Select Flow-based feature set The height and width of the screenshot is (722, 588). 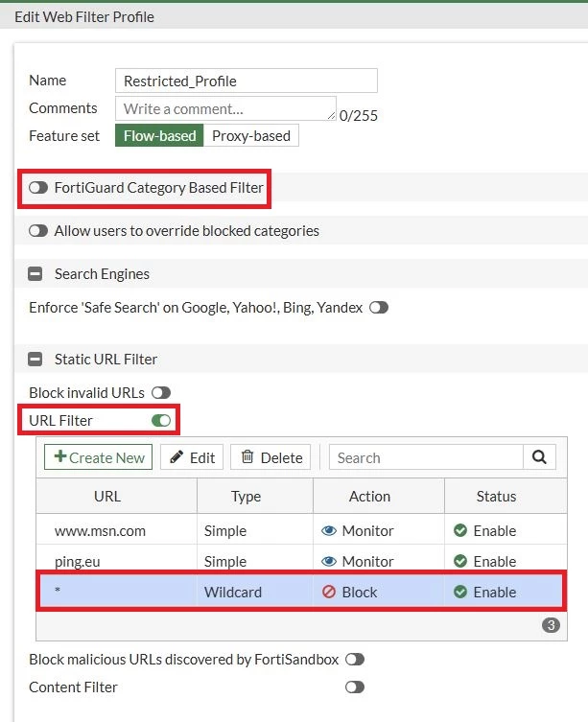point(159,135)
